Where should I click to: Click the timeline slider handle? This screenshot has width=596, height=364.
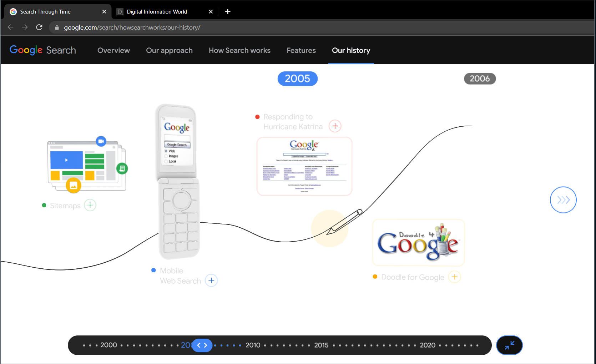click(202, 345)
